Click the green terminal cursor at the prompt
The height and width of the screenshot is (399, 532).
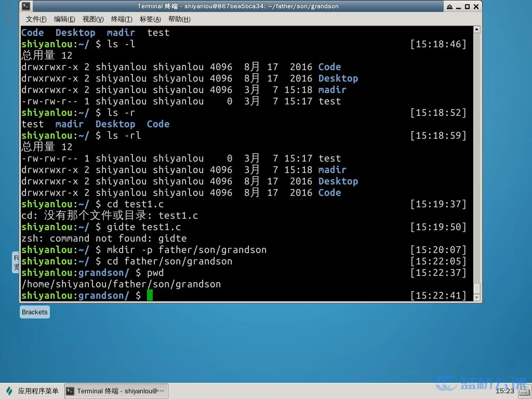pyautogui.click(x=150, y=296)
